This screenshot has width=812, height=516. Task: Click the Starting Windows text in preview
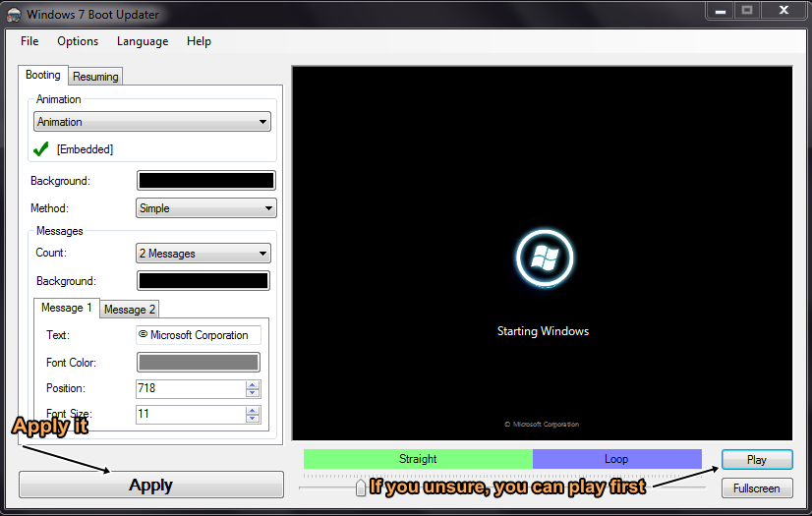[x=543, y=331]
